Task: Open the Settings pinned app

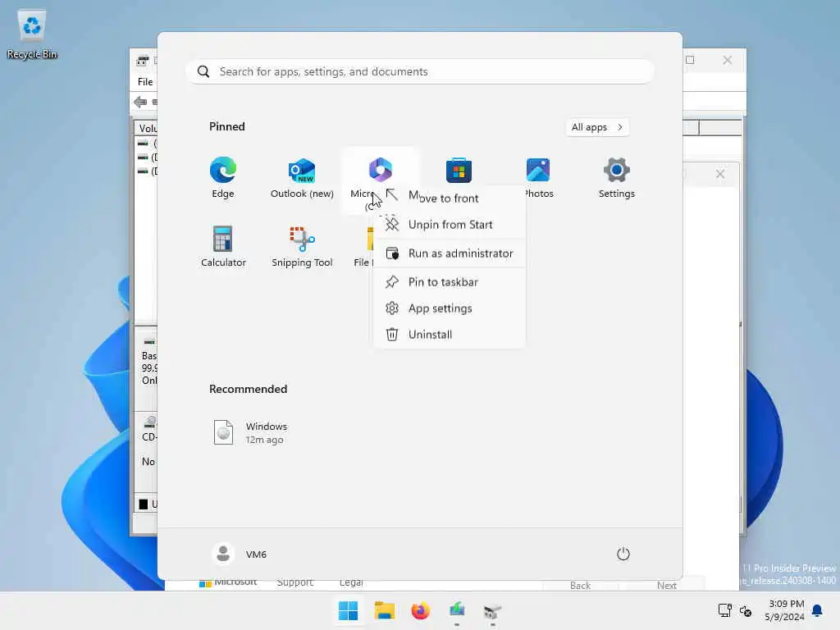Action: coord(617,178)
